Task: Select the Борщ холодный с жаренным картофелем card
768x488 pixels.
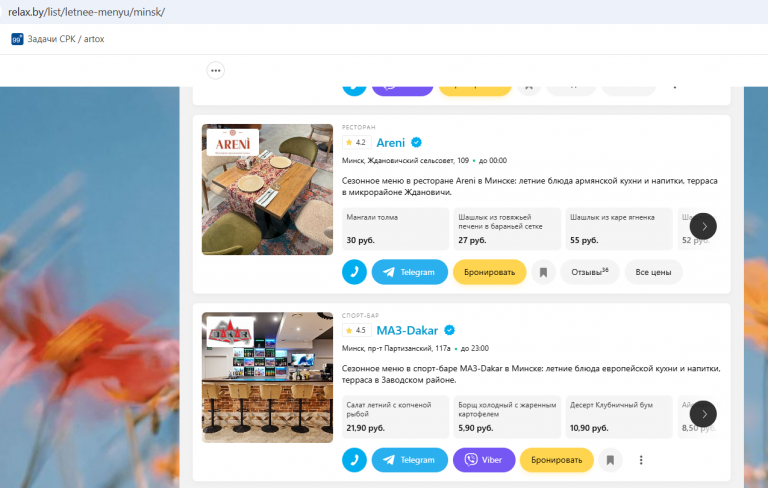Action: [507, 416]
